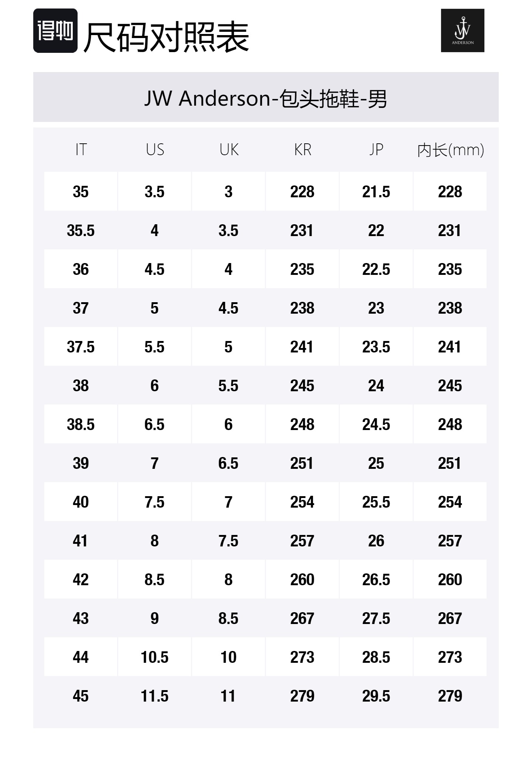Screen dimensions: 532x757
Task: Click the US column header
Action: 155,150
